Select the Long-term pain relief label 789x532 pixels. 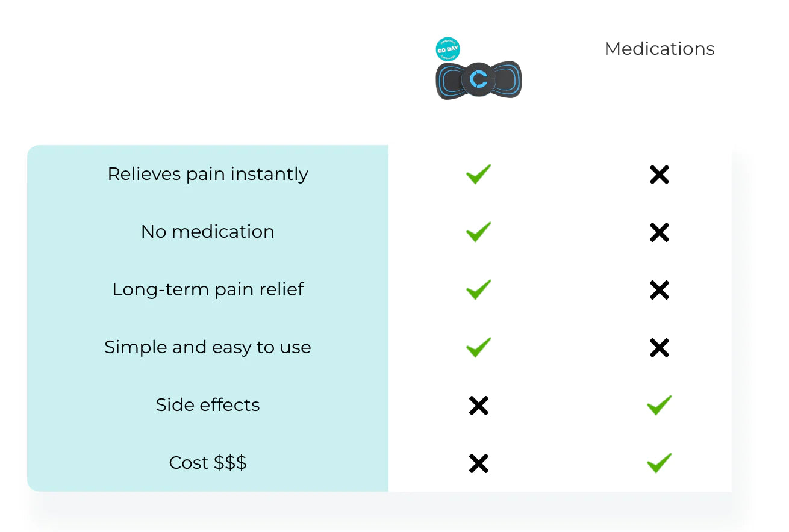(x=208, y=289)
